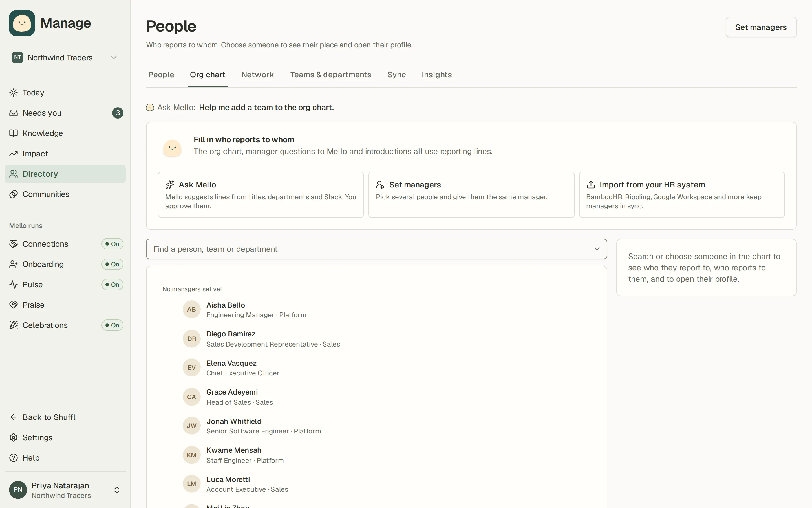Toggle the Onboarding On status pill
Viewport: 812px width, 508px height.
click(x=112, y=264)
